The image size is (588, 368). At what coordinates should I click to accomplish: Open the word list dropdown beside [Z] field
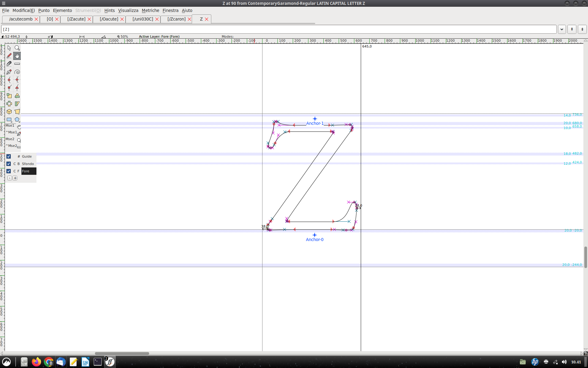pos(562,29)
